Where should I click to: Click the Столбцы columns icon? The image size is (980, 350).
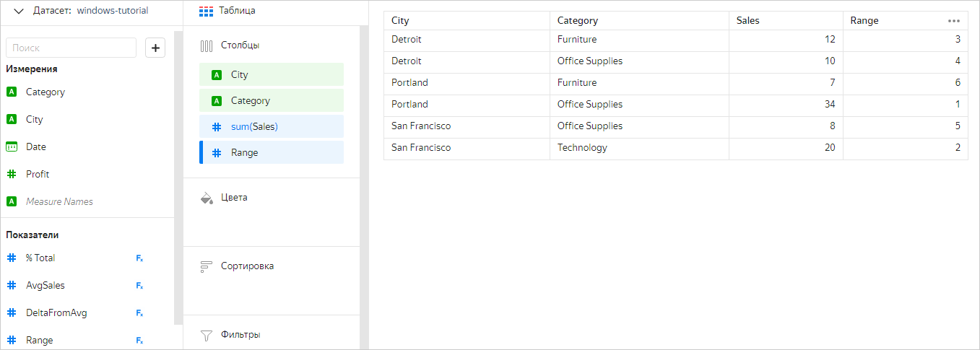207,45
